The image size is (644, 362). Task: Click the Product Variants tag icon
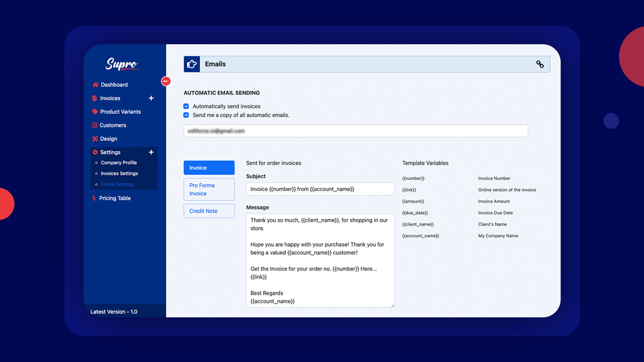pos(95,112)
